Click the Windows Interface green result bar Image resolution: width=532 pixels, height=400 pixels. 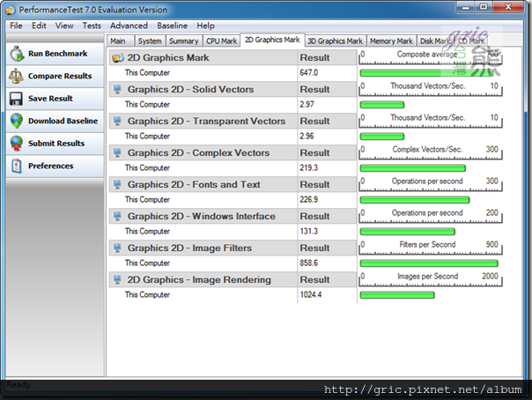[407, 232]
